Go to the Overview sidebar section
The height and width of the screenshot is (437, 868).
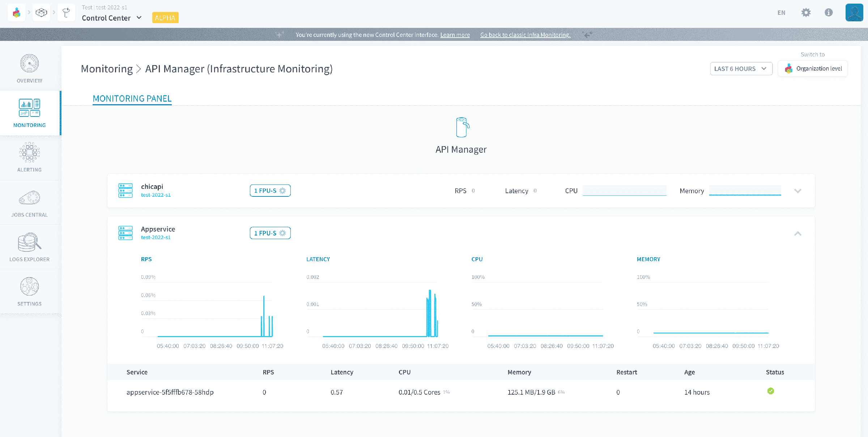pos(30,69)
